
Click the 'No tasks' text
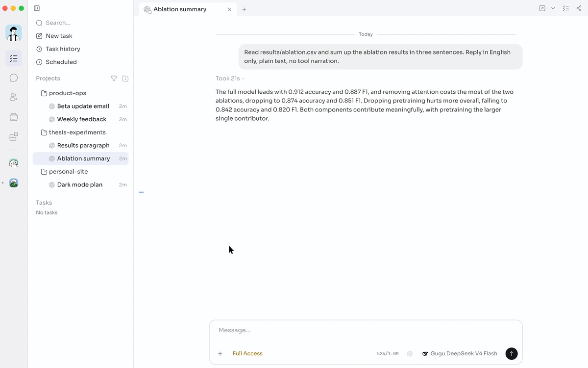[x=47, y=212]
